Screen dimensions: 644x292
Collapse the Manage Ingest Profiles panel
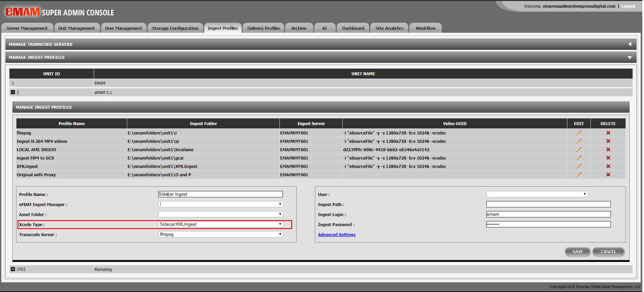(x=630, y=58)
